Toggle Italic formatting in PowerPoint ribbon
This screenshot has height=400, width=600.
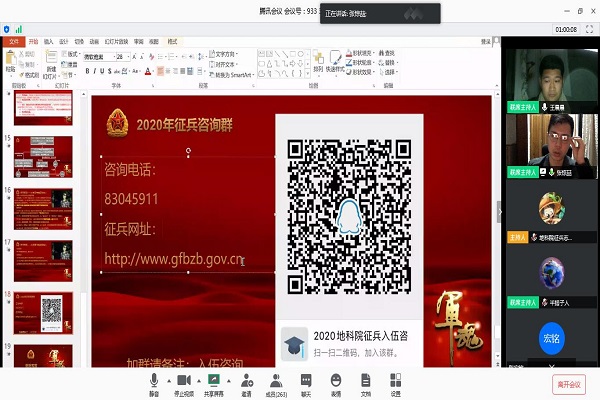point(96,72)
